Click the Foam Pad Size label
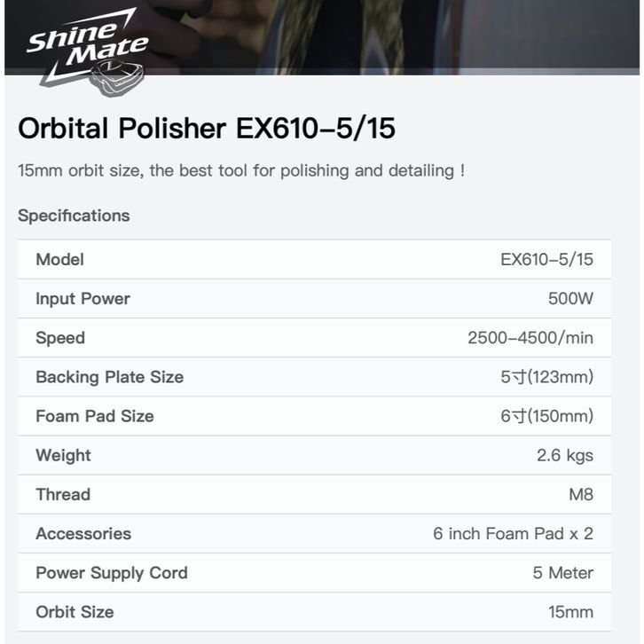The image size is (644, 644). (x=94, y=416)
